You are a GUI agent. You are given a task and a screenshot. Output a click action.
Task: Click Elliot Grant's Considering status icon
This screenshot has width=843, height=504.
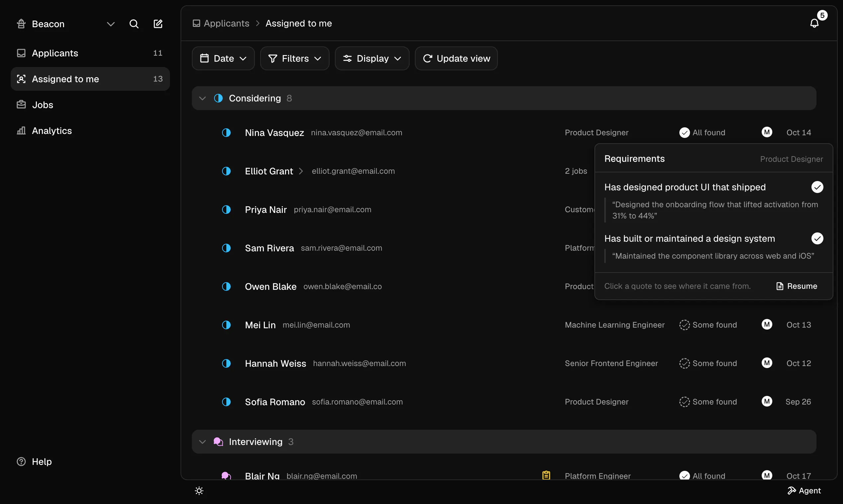click(226, 171)
